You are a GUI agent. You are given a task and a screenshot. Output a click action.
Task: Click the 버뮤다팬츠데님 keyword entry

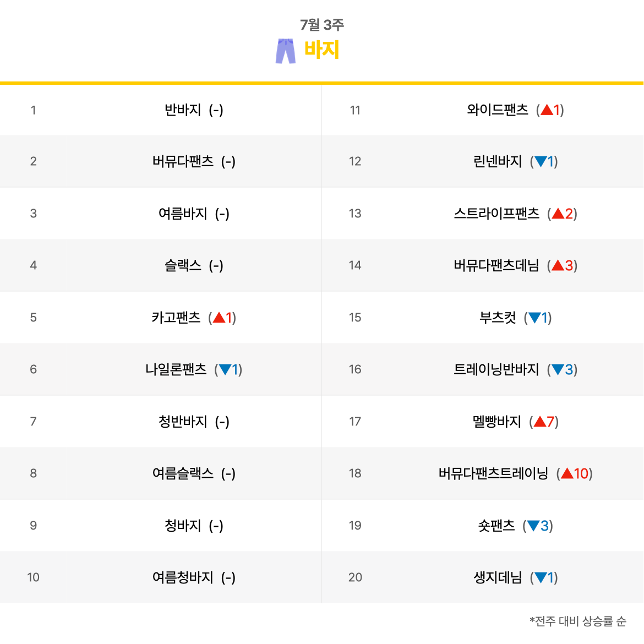click(496, 265)
